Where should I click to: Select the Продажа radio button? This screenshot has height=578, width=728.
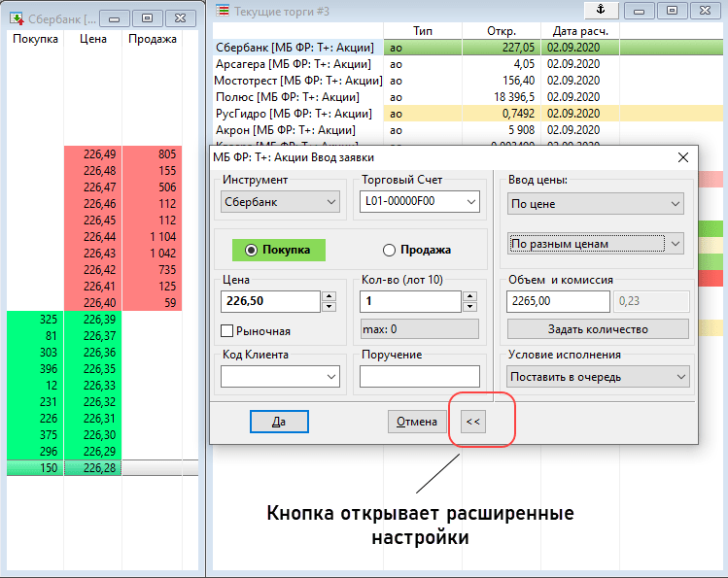click(390, 250)
